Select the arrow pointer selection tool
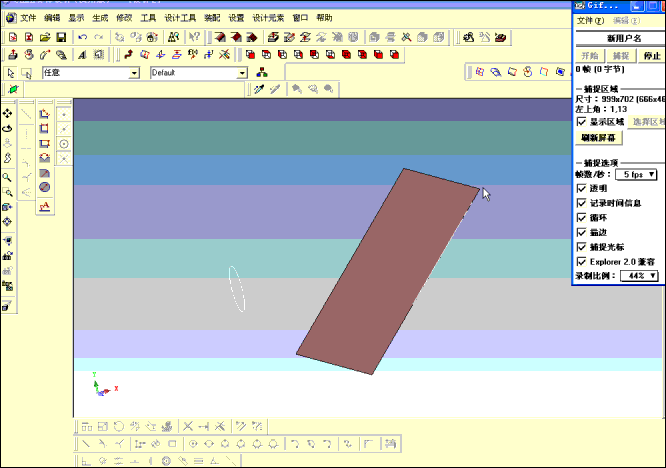This screenshot has height=468, width=666. tap(11, 73)
